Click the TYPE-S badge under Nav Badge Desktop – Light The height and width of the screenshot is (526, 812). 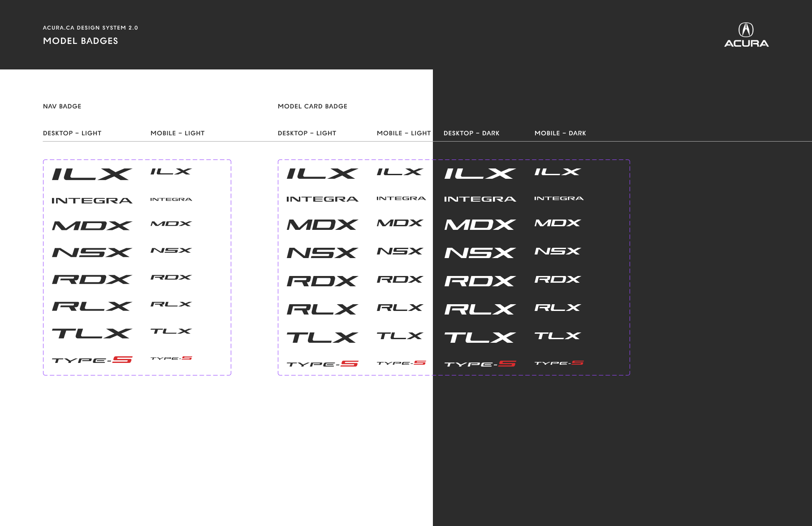92,359
